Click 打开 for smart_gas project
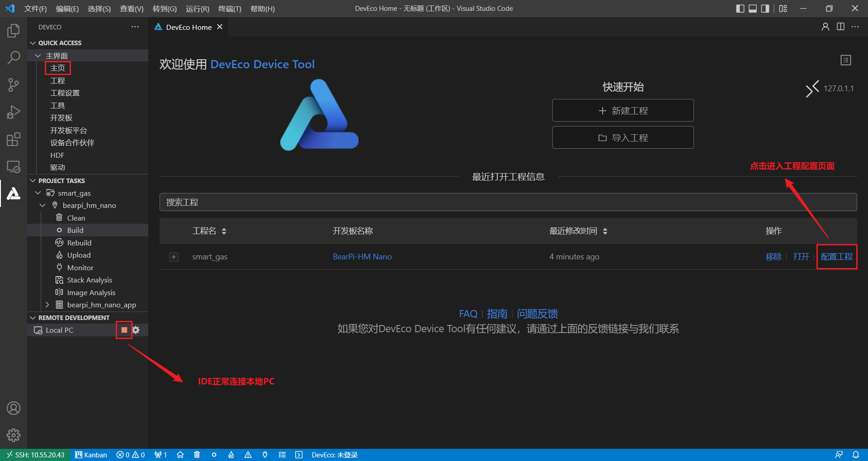Screen dimensions: 868x461 801,257
